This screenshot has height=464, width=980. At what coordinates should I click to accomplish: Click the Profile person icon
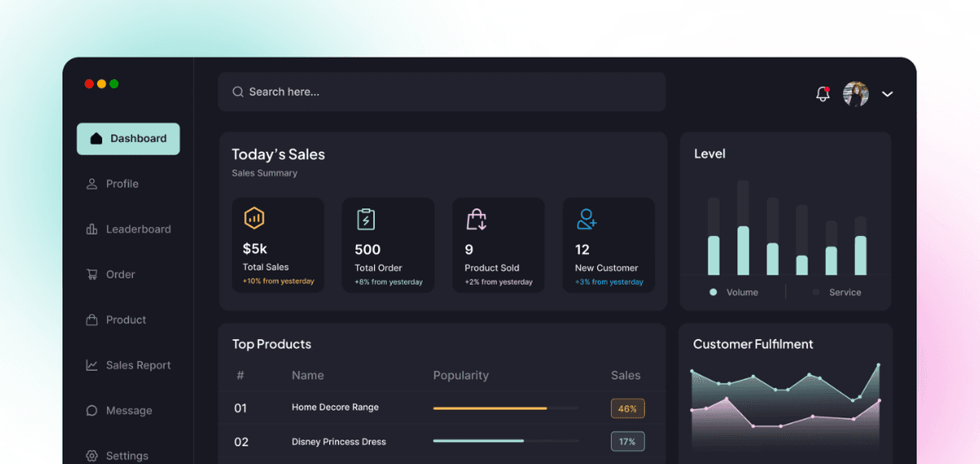tap(92, 184)
